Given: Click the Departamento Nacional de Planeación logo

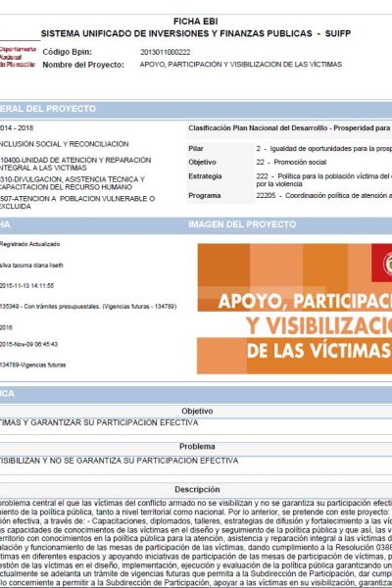Looking at the screenshot, I should [x=18, y=57].
